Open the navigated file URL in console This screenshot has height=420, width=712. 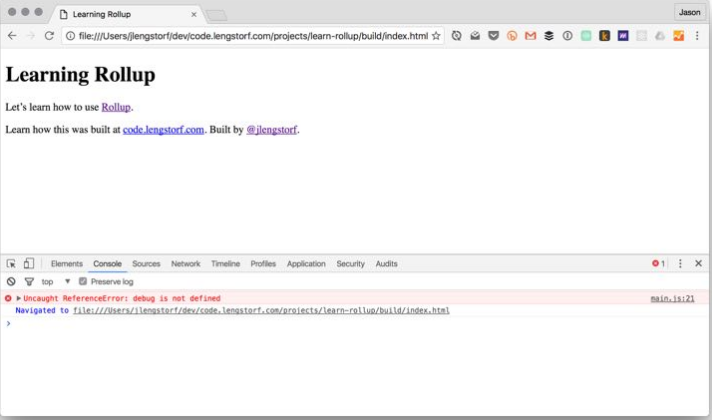tap(261, 311)
